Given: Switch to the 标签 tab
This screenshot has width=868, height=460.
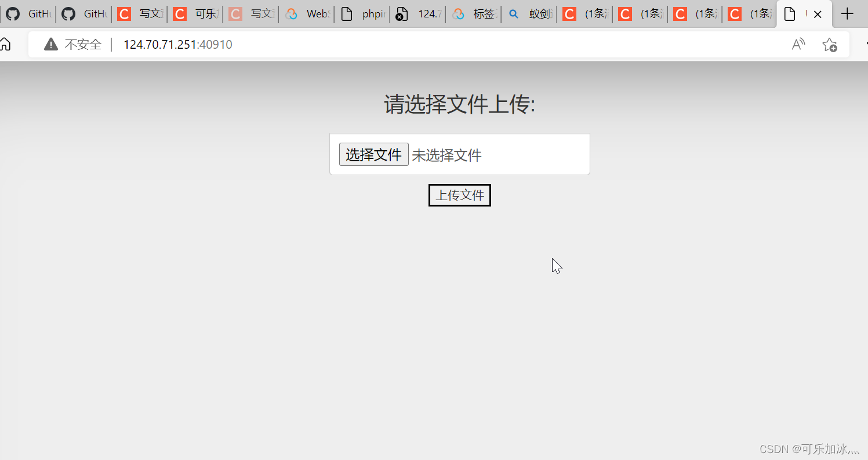Looking at the screenshot, I should (474, 14).
